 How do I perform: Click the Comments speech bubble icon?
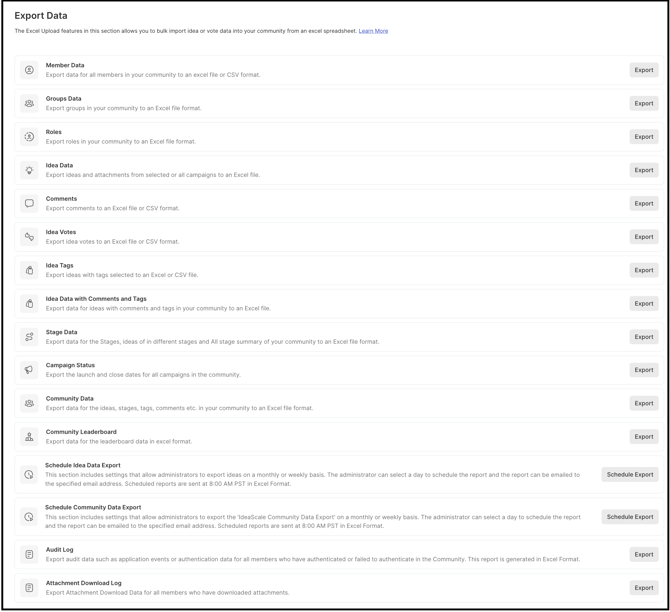pyautogui.click(x=29, y=203)
